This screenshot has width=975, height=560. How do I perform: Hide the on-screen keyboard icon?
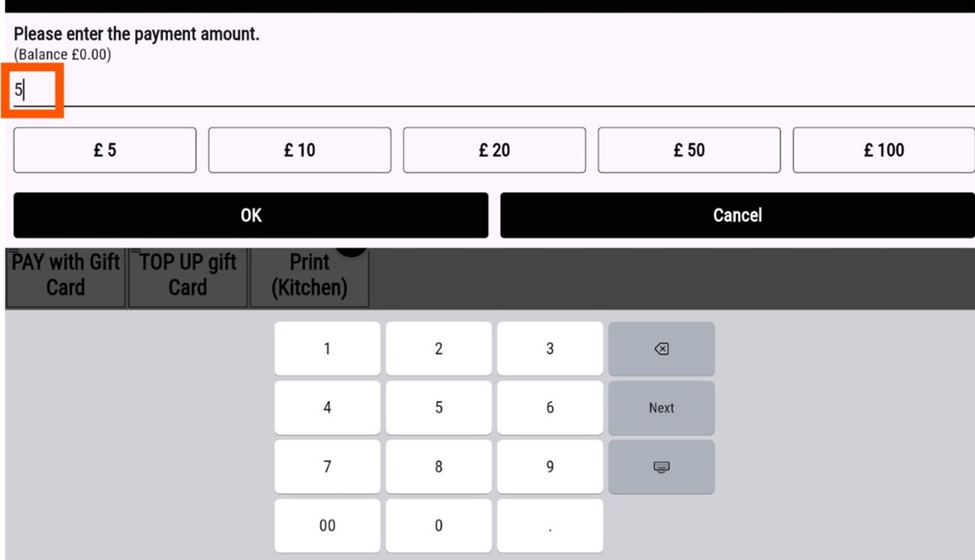[661, 467]
